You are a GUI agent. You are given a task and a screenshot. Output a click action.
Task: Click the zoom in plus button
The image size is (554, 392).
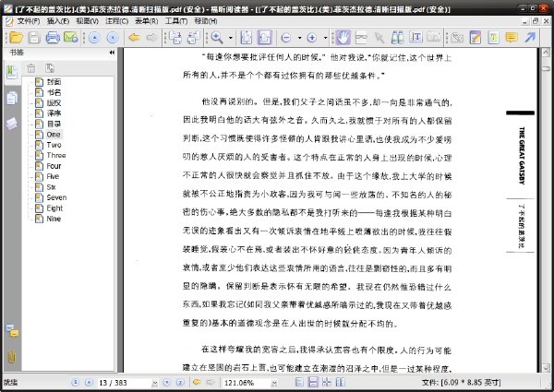click(x=312, y=38)
